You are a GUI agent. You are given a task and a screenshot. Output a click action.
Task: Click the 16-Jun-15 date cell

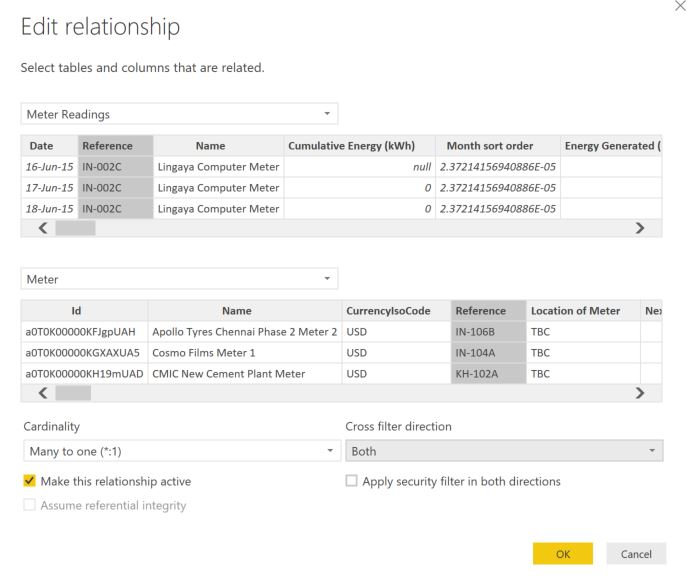tap(49, 167)
